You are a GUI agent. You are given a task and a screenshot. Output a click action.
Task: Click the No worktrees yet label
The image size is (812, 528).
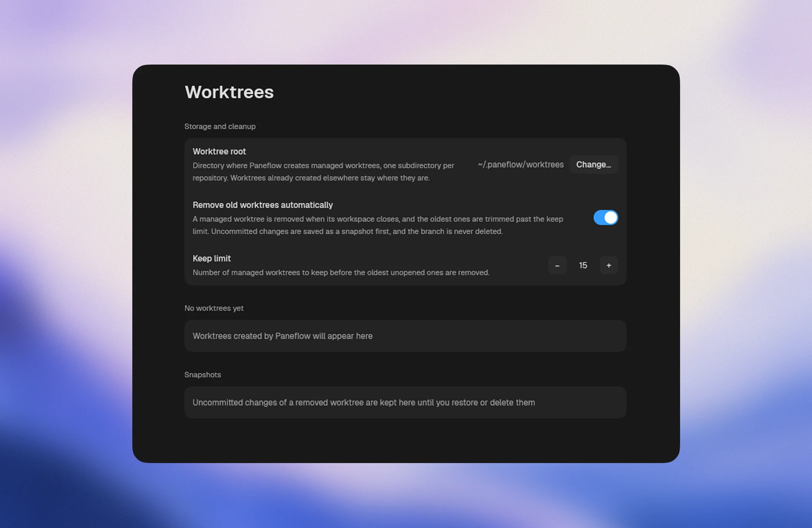(x=214, y=308)
